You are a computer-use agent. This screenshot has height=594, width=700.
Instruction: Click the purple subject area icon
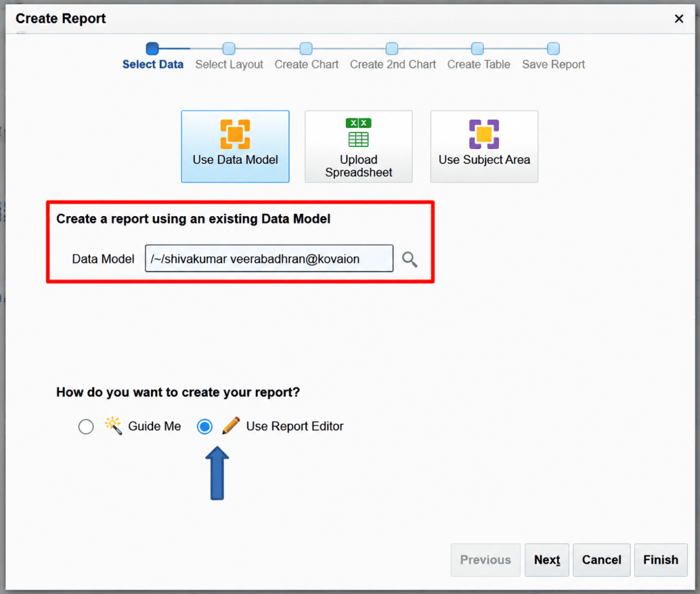[484, 134]
